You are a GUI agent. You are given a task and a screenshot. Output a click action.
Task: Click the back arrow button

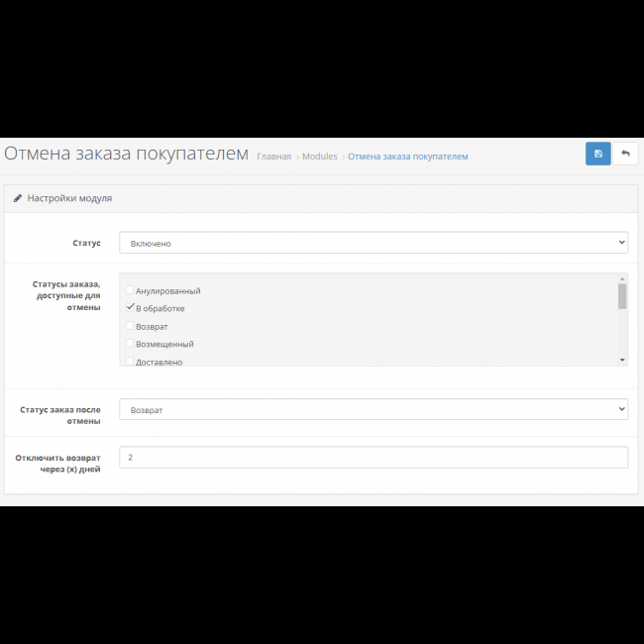point(625,154)
